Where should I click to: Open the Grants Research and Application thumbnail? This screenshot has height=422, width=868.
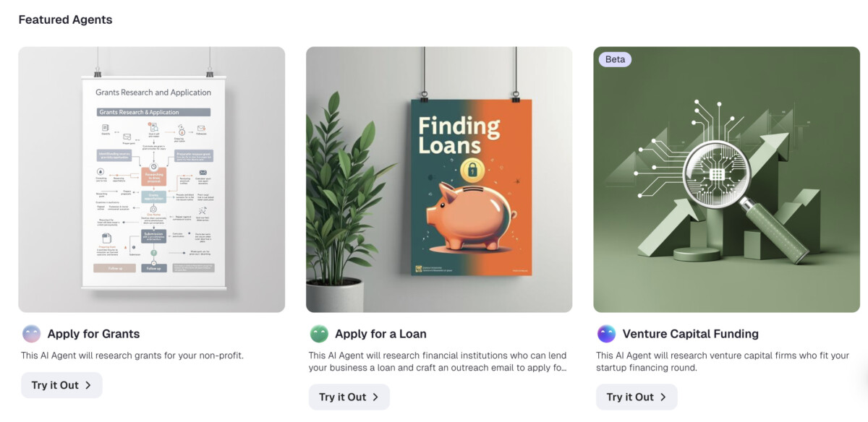point(152,179)
